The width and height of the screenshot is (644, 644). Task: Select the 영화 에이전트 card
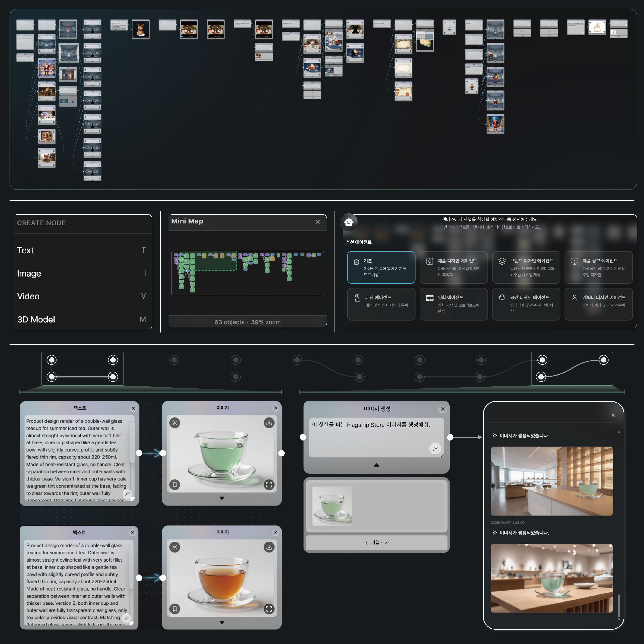click(x=453, y=304)
